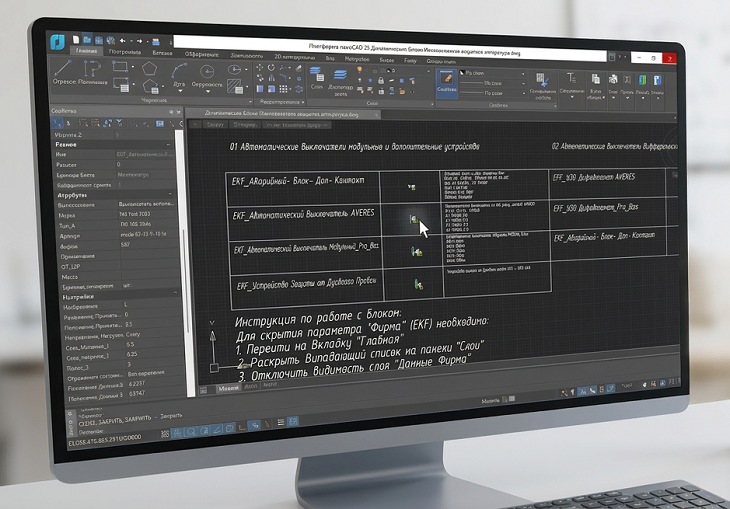
Task: Click the Undo arrow in the quick access bar
Action: click(122, 41)
